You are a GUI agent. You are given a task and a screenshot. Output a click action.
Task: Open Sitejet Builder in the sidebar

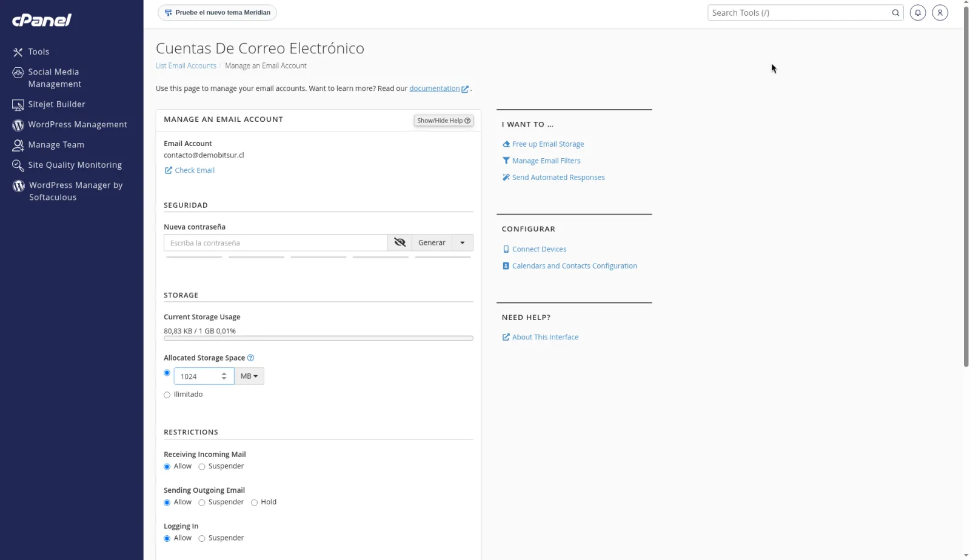pyautogui.click(x=57, y=104)
